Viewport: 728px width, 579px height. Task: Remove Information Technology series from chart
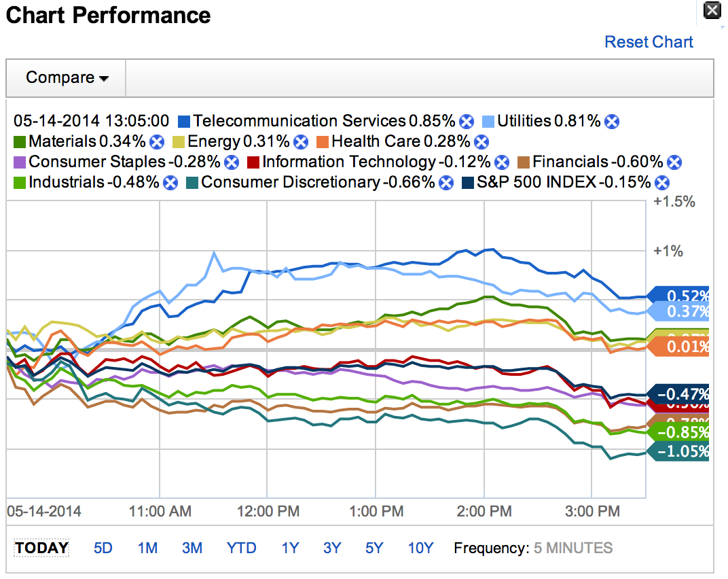pos(502,162)
